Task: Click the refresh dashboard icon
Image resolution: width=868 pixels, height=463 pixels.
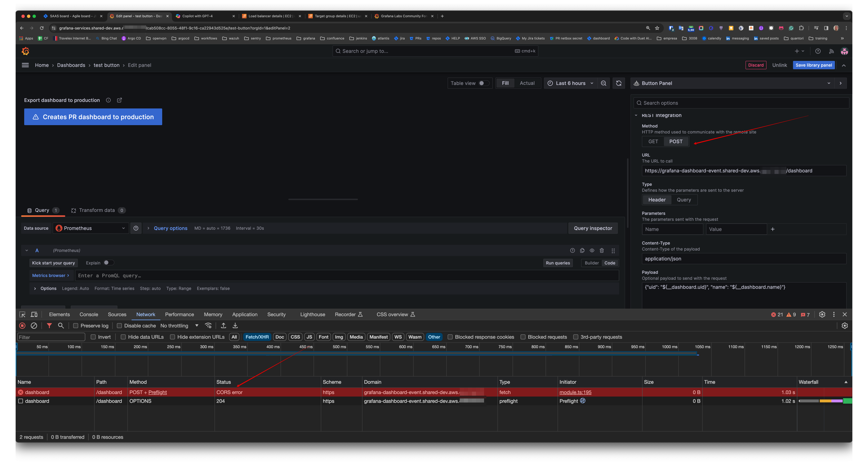Action: [619, 83]
